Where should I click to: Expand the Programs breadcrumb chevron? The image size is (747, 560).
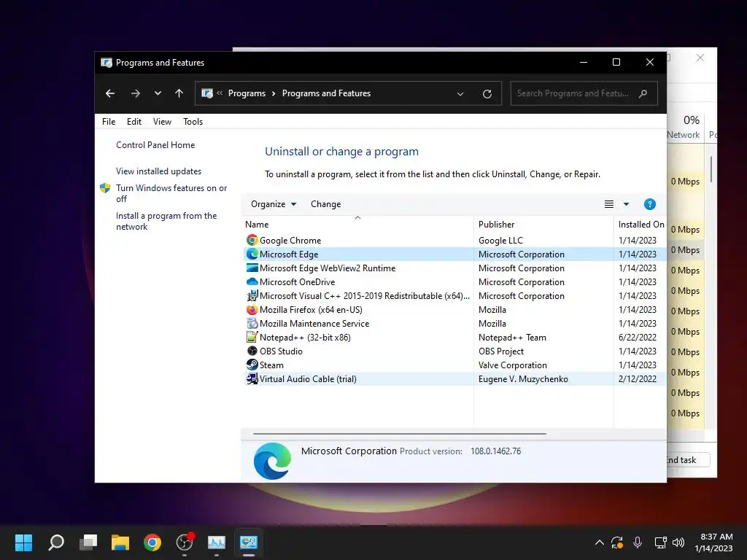pyautogui.click(x=274, y=93)
